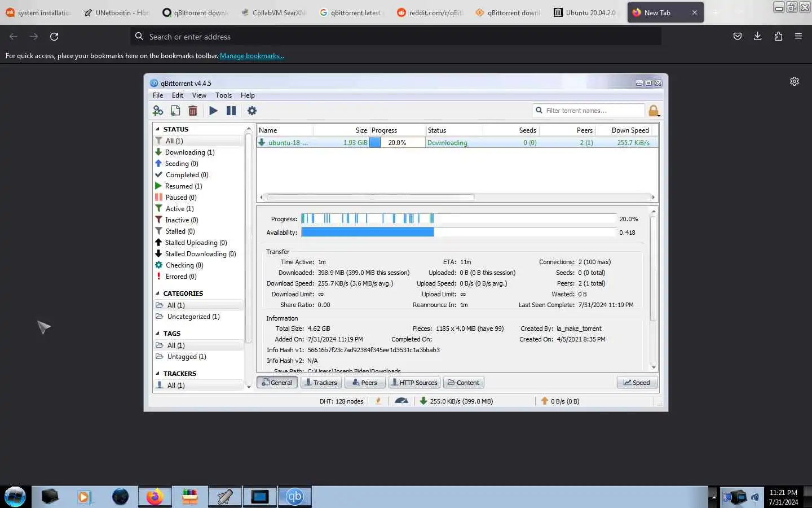Select the Errored (0) status filter

click(175, 277)
